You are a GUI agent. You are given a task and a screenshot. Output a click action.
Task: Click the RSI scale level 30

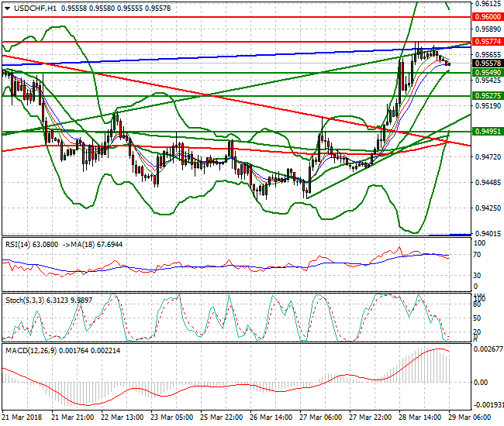pyautogui.click(x=478, y=276)
